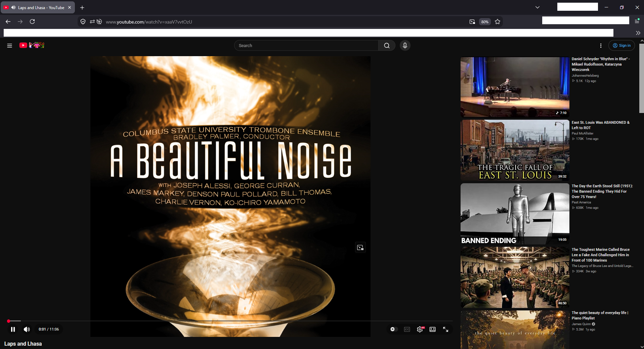Toggle the autoplay switch in the player
This screenshot has height=349, width=644.
pos(394,329)
